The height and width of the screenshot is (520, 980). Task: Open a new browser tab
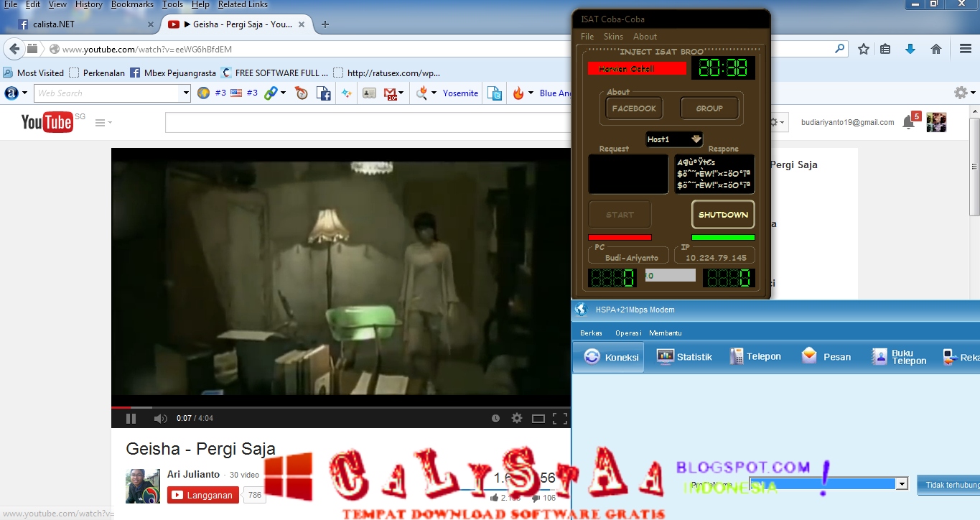click(x=325, y=24)
